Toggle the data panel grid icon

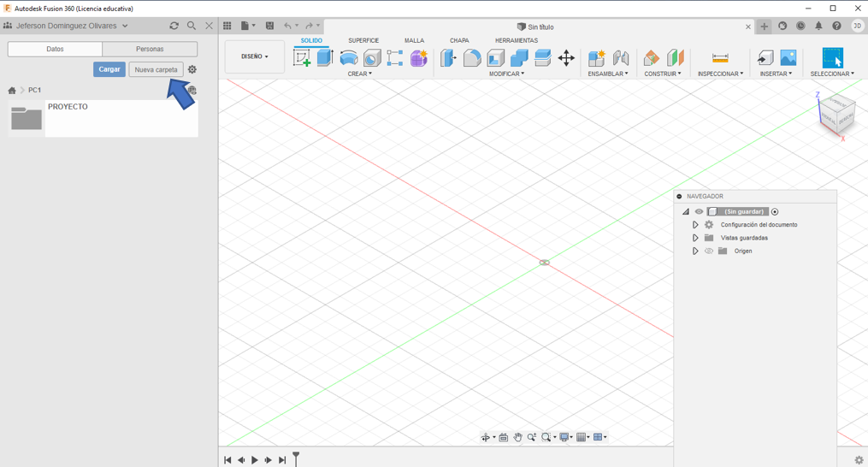click(227, 26)
